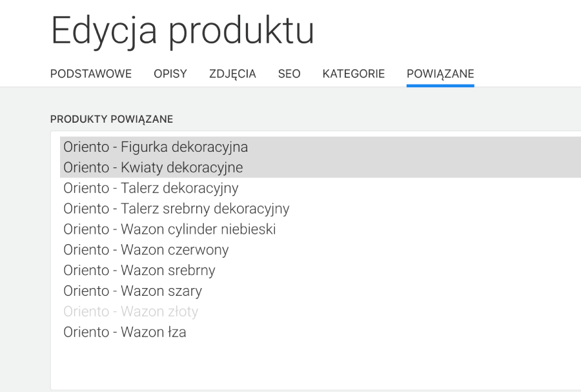
Task: Select 'Oriento - Wazon łza'
Action: tap(126, 332)
